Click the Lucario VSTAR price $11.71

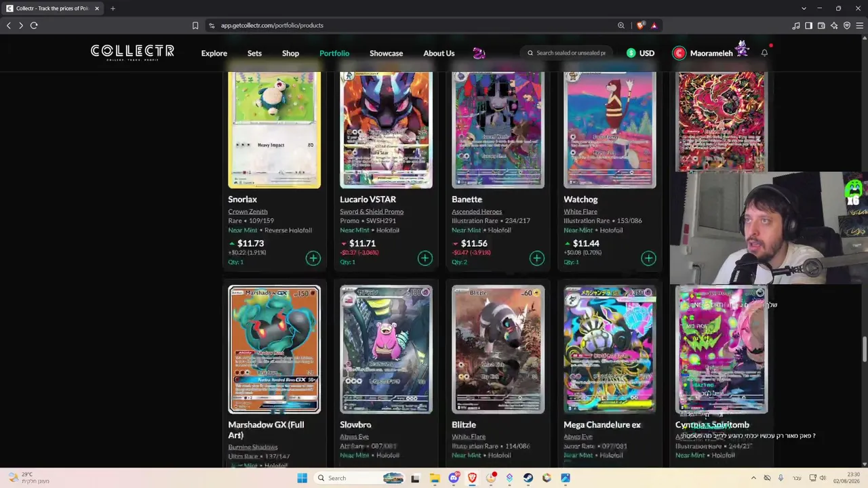(x=362, y=243)
